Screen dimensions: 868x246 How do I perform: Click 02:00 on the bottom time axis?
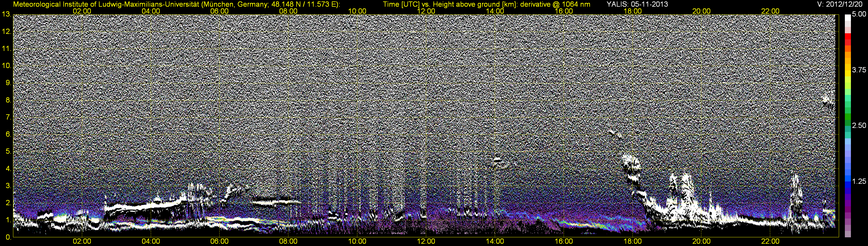coord(82,241)
